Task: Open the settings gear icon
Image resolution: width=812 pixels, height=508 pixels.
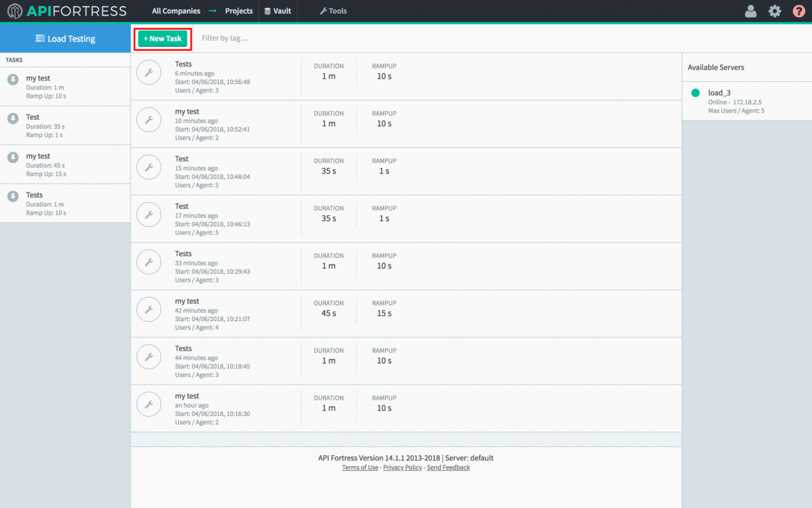Action: click(775, 11)
